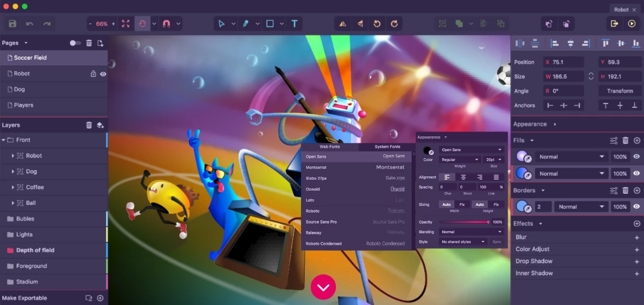Expand the Robot layer group
The image size is (644, 305).
(x=13, y=156)
